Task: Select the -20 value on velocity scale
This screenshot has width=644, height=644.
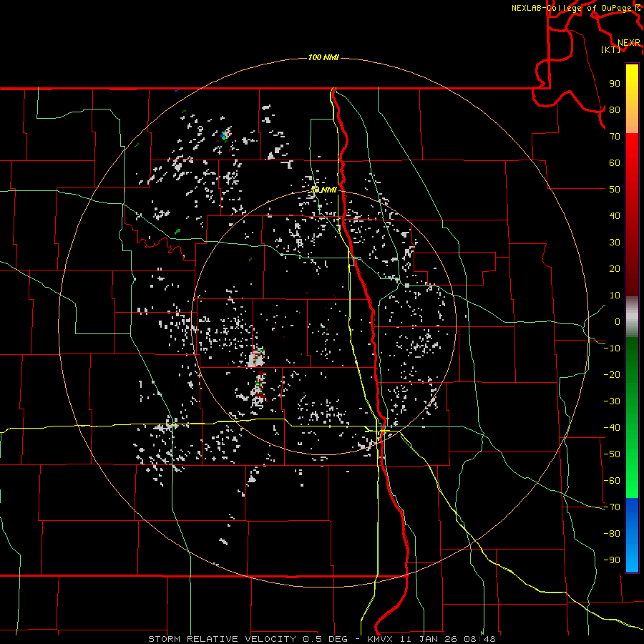Action: pos(612,375)
